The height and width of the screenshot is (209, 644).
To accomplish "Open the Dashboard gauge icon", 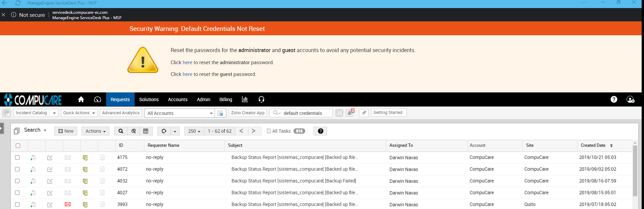I will (97, 99).
